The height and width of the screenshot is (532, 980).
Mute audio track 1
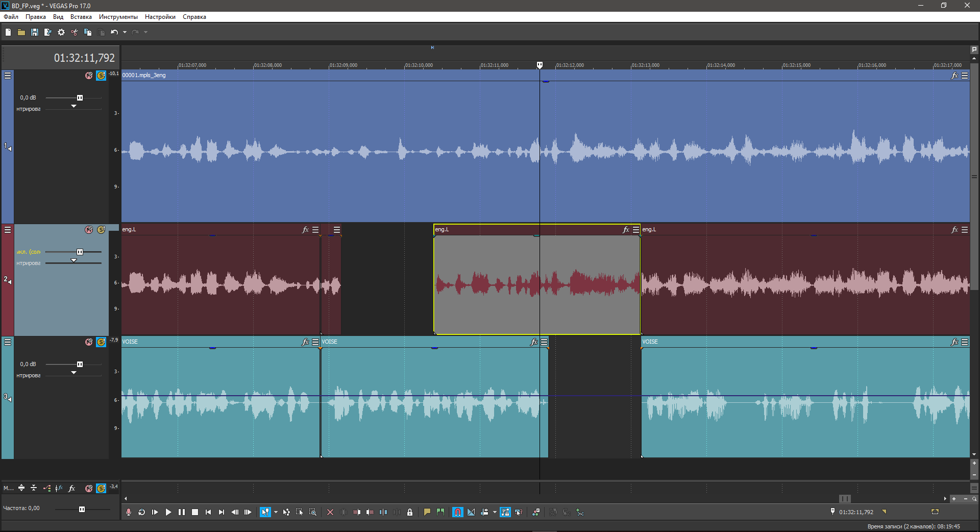click(x=89, y=76)
